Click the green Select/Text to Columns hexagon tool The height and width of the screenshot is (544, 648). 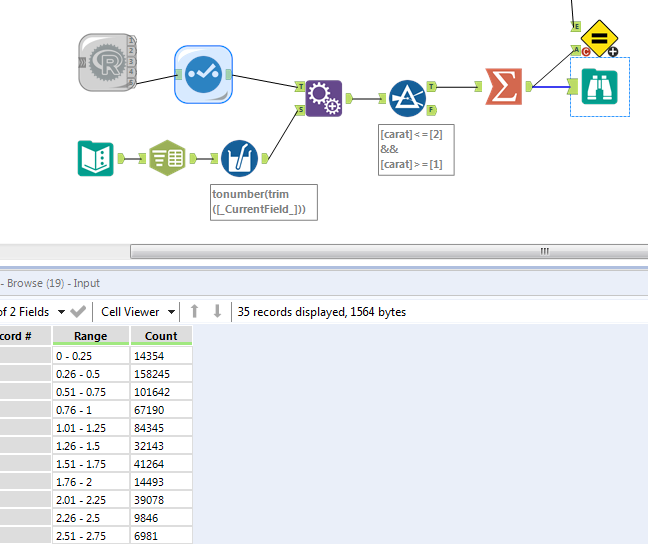click(x=167, y=158)
